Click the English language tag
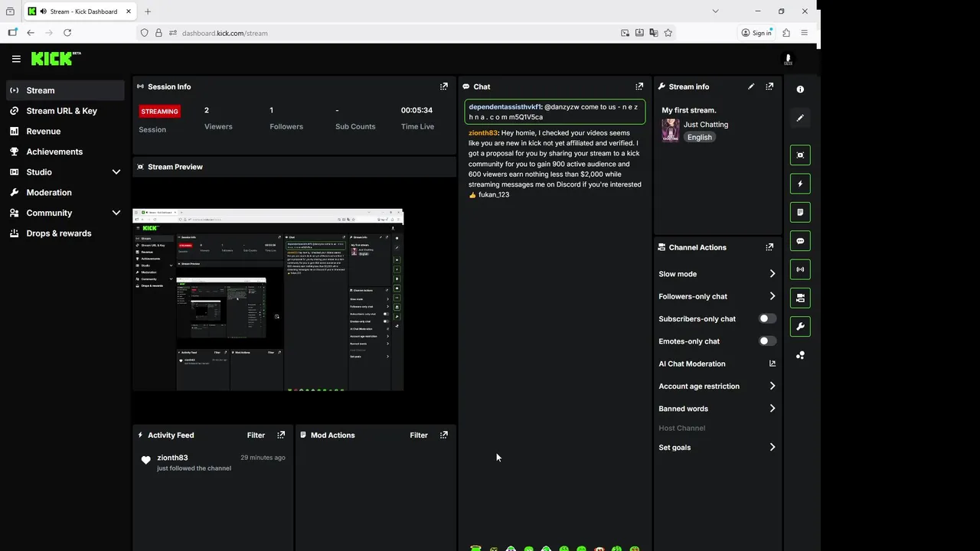The height and width of the screenshot is (551, 980). [699, 137]
